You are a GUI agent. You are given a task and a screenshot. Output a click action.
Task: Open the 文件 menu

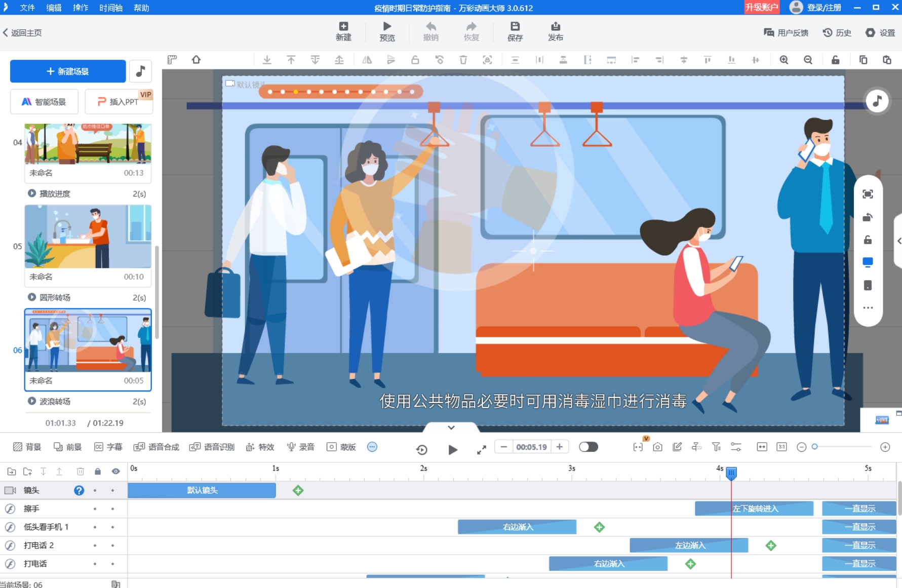point(27,8)
